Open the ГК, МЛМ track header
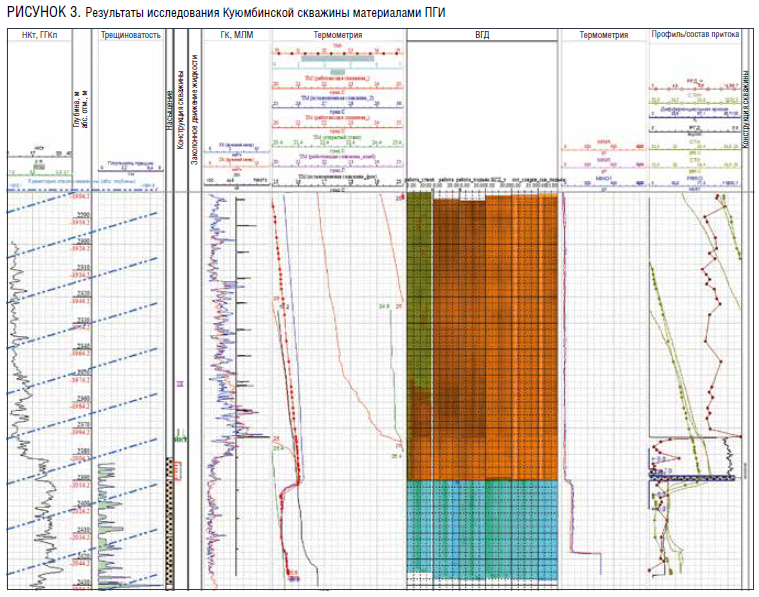759x597 pixels. coord(236,36)
